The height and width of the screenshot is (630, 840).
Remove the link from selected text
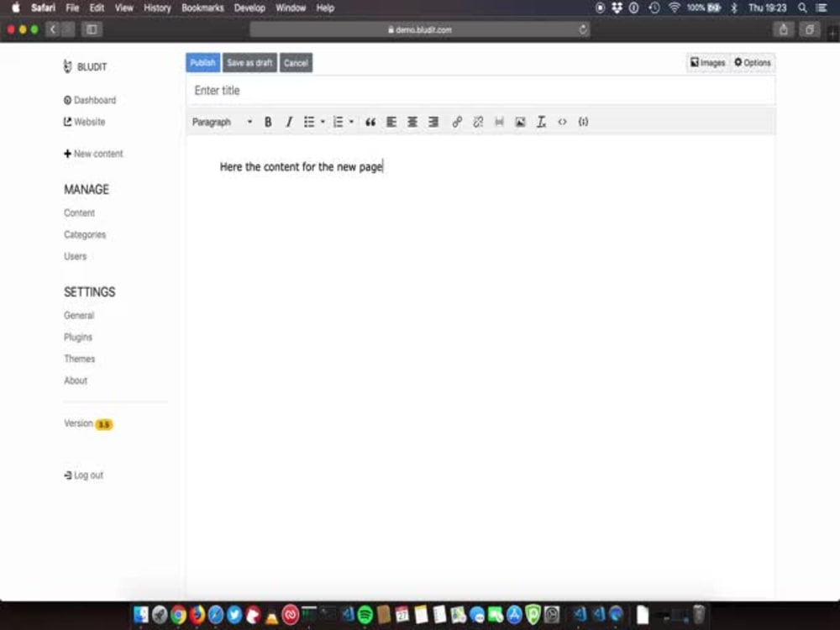click(x=478, y=122)
